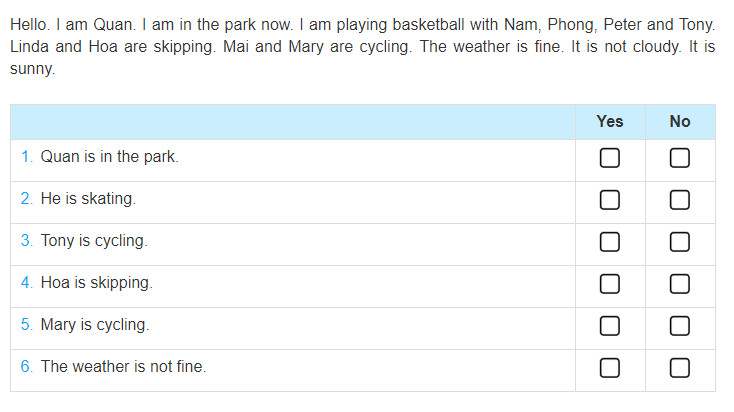Mark No for 'Hoa is skipping'
The image size is (734, 412).
[x=680, y=284]
